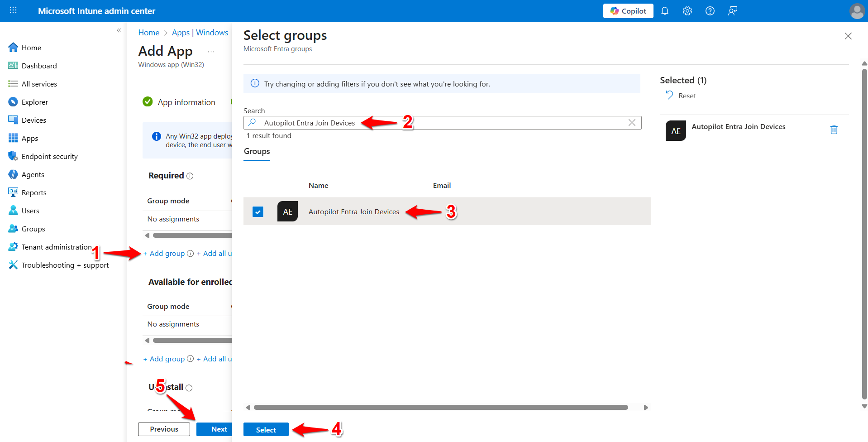Open the Help question mark icon
Image resolution: width=868 pixels, height=442 pixels.
(x=710, y=11)
